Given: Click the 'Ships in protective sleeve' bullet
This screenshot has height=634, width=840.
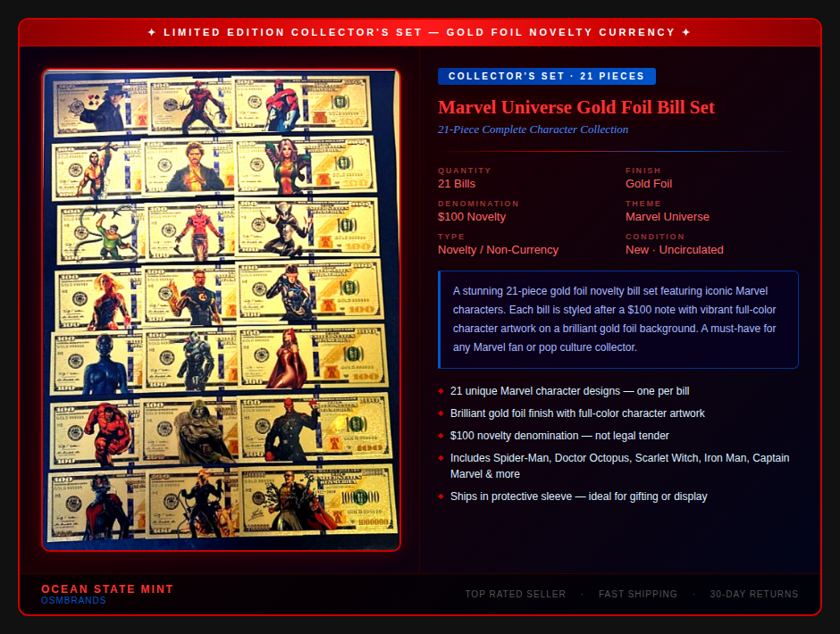Looking at the screenshot, I should point(578,496).
